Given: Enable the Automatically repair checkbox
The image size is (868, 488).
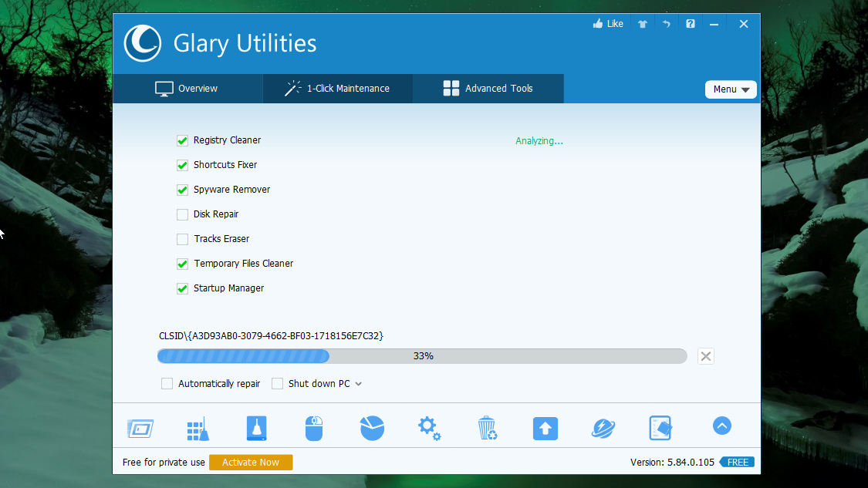Looking at the screenshot, I should 167,383.
